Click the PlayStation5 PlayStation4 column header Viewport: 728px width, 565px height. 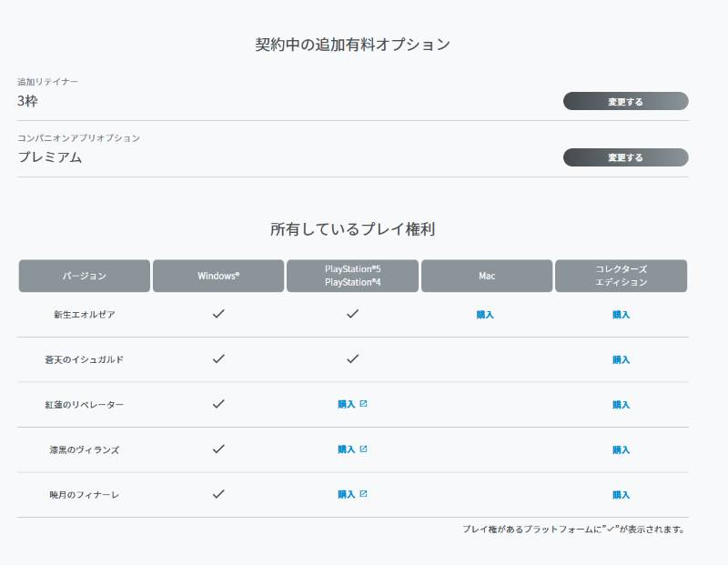(352, 276)
